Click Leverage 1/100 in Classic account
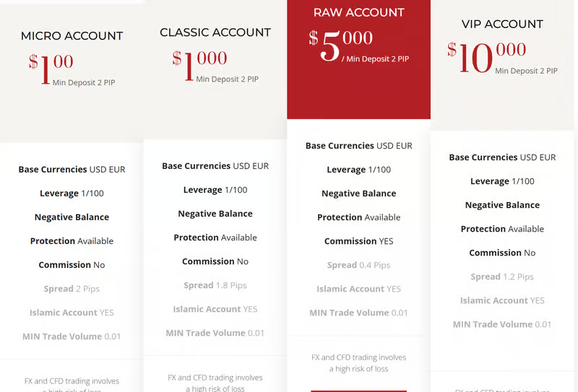Screen dimensions: 578x392 point(215,190)
